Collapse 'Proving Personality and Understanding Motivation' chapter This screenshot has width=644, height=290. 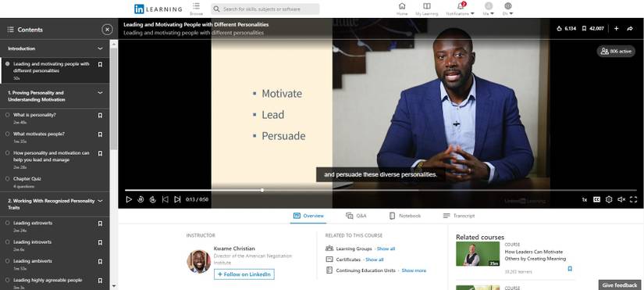(100, 93)
